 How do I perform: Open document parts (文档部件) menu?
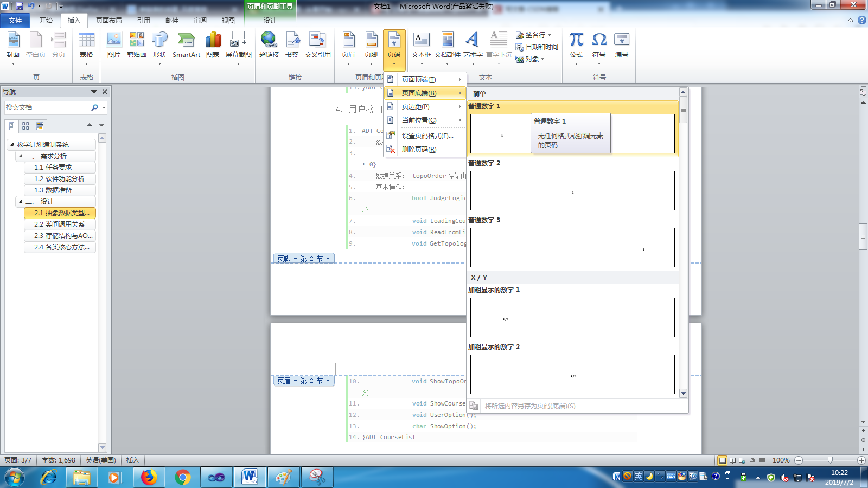tap(448, 48)
